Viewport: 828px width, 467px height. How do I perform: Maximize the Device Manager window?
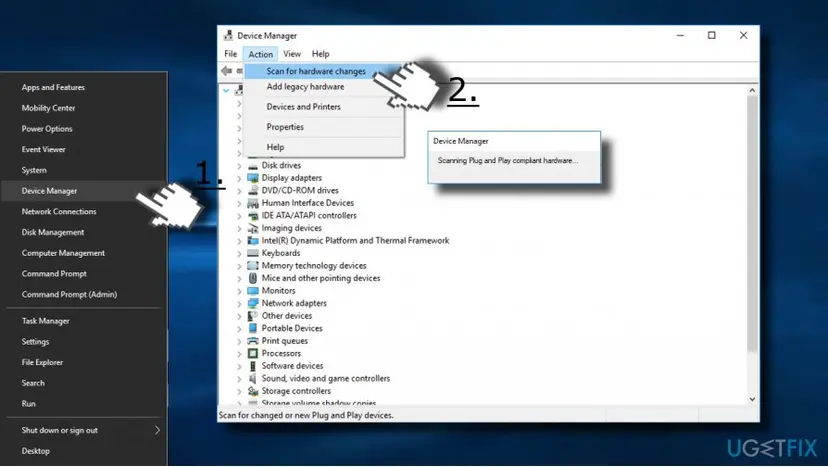click(711, 35)
